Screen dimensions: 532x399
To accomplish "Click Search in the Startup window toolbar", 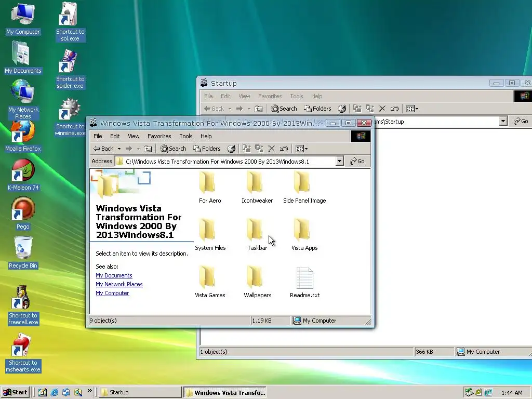I will tap(284, 109).
